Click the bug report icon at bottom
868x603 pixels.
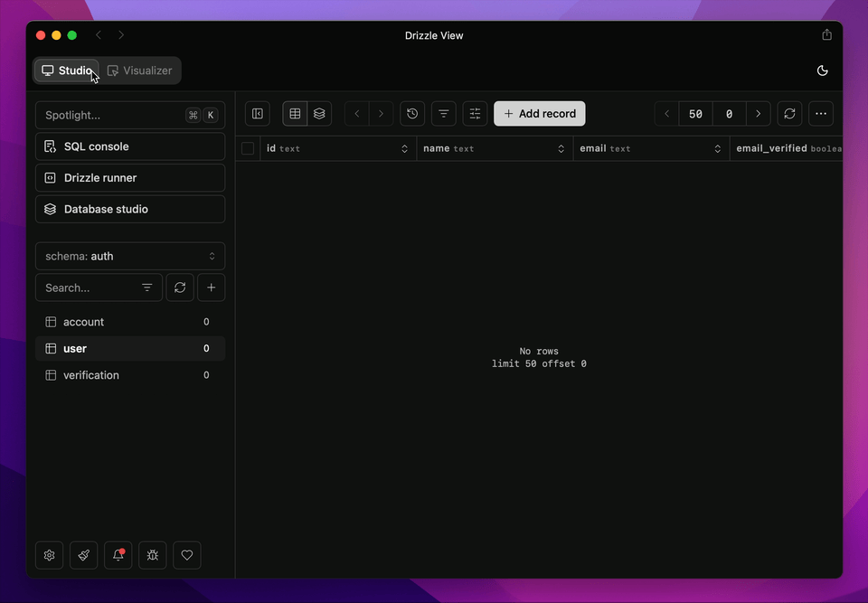[152, 554]
